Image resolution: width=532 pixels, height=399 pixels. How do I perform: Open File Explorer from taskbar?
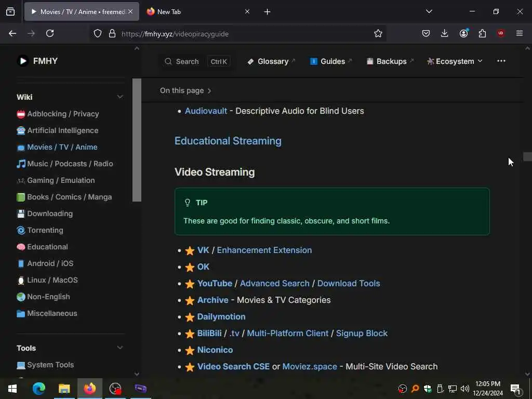64,389
